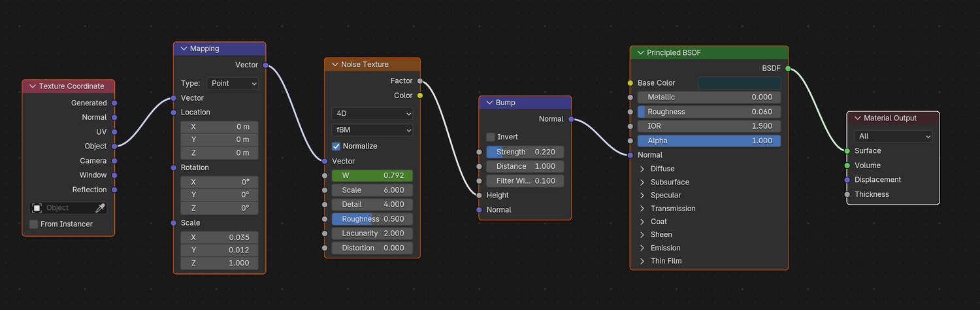Click the Mapping Vector output socket

click(265, 65)
